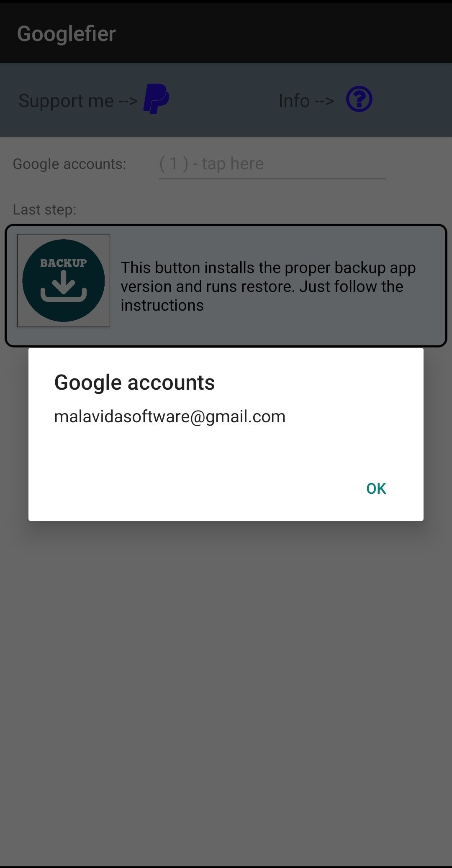
Task: Tap the 'Google accounts:' label
Action: [69, 164]
